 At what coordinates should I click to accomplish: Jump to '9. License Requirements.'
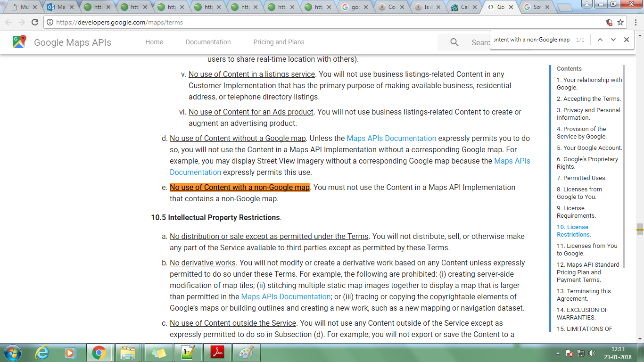tap(577, 212)
